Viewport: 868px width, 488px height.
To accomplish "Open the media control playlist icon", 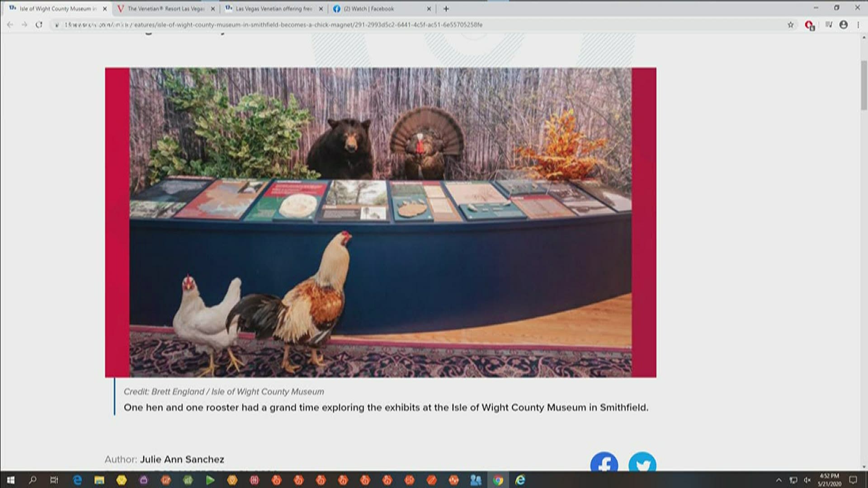I will click(x=829, y=25).
